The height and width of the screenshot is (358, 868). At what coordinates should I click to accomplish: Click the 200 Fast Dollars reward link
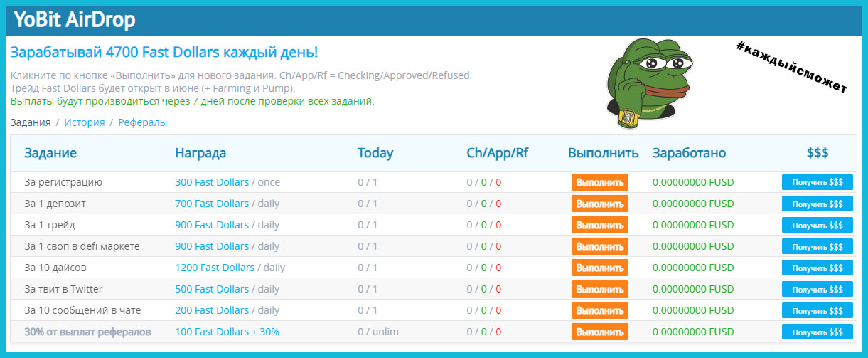pyautogui.click(x=212, y=310)
